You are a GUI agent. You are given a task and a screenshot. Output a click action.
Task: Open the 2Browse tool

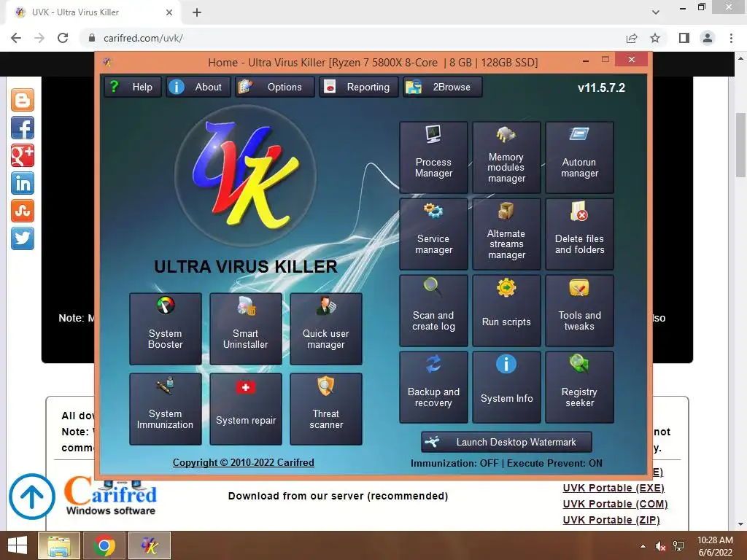443,87
